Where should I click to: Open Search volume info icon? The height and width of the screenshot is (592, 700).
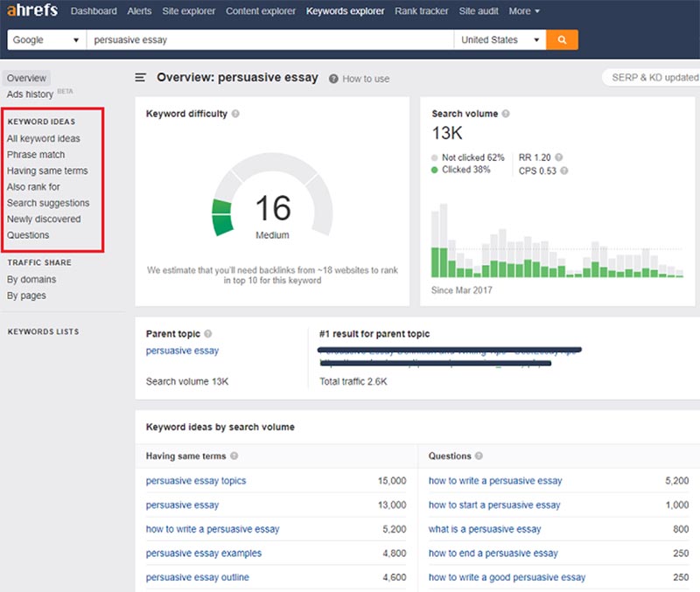(x=506, y=114)
